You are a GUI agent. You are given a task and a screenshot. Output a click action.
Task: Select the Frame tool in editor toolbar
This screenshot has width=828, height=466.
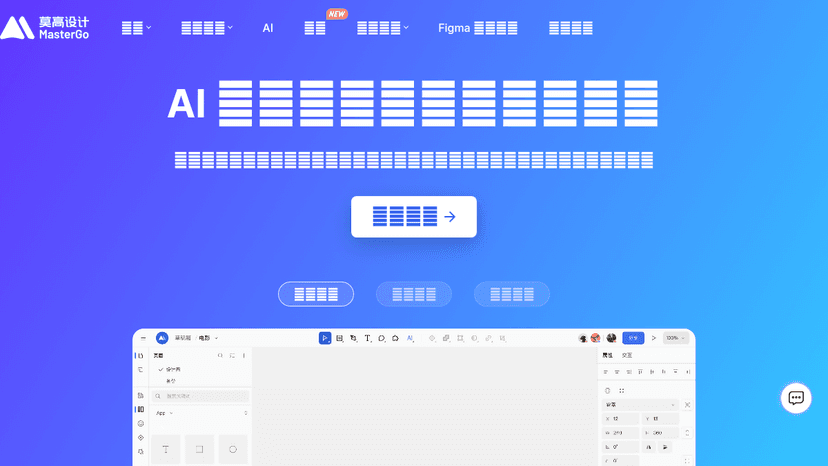coord(340,338)
